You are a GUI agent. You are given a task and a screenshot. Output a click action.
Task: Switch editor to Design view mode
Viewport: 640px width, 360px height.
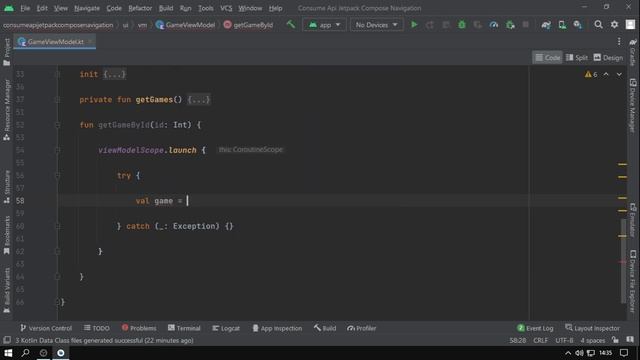point(608,58)
